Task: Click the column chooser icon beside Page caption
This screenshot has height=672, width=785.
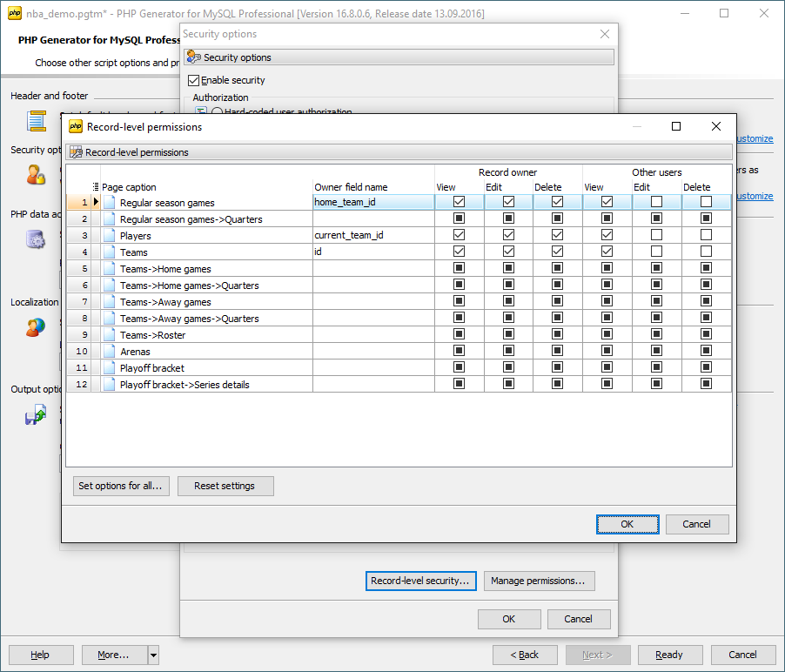Action: click(x=96, y=187)
